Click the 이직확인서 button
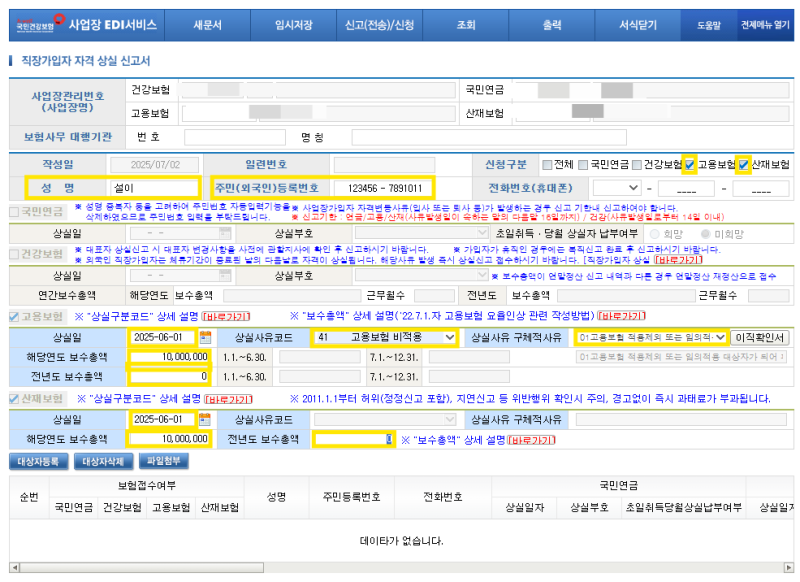This screenshot has height=582, width=800. [x=760, y=338]
